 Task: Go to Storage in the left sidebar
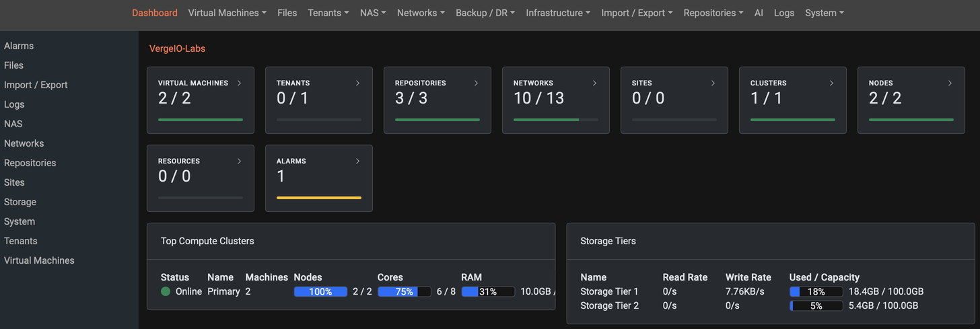coord(20,202)
